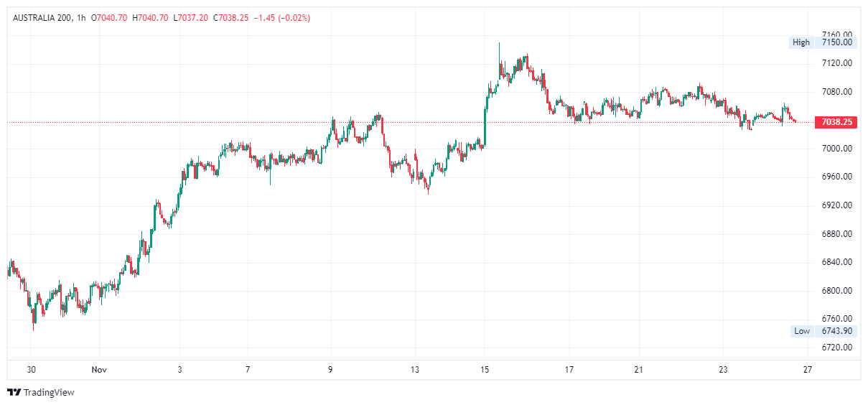Click the open value O7040.70
The height and width of the screenshot is (405, 868).
[x=111, y=17]
